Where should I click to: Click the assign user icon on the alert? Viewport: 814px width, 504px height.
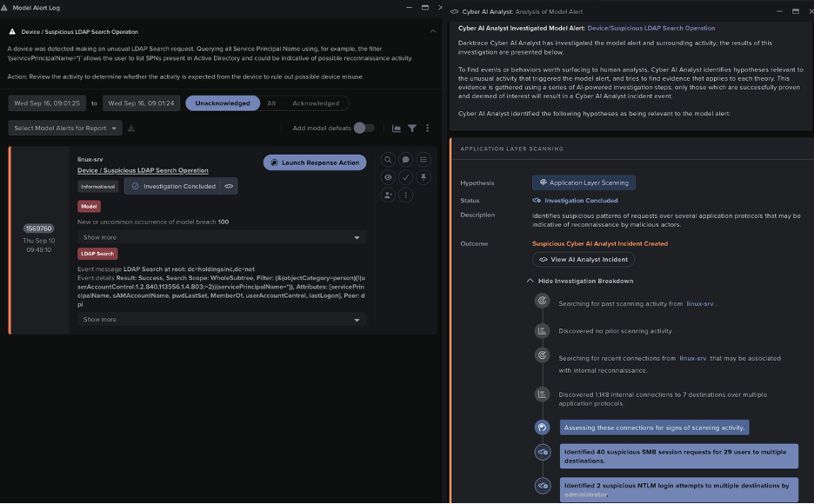(x=388, y=195)
